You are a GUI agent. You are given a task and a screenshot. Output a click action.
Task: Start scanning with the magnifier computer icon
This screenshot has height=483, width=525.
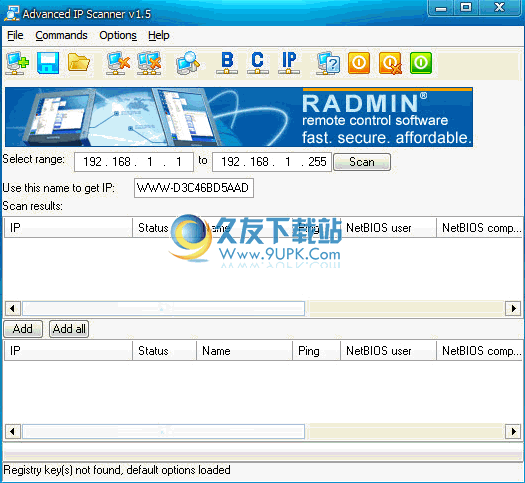(x=188, y=63)
